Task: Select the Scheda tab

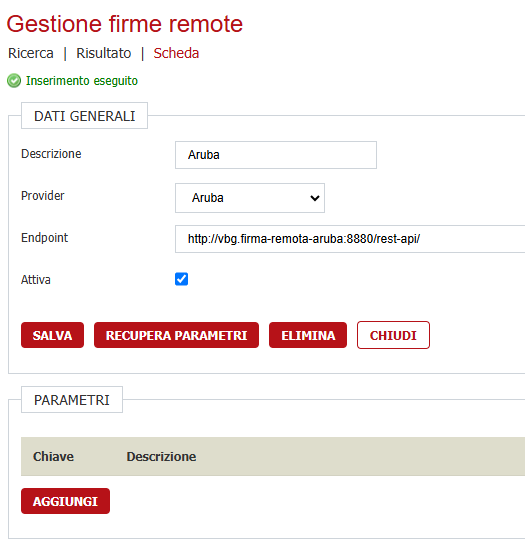Action: [176, 53]
